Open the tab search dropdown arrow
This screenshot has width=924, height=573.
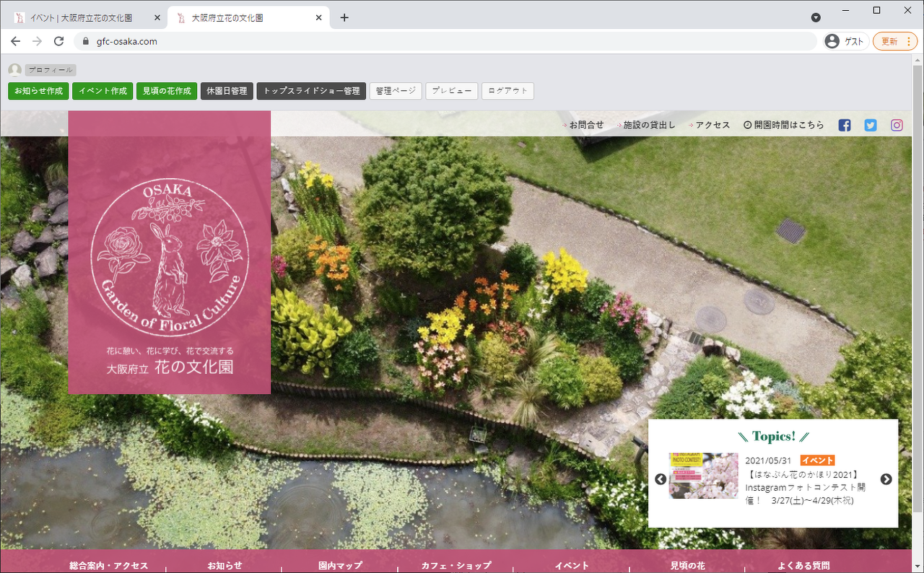(816, 17)
